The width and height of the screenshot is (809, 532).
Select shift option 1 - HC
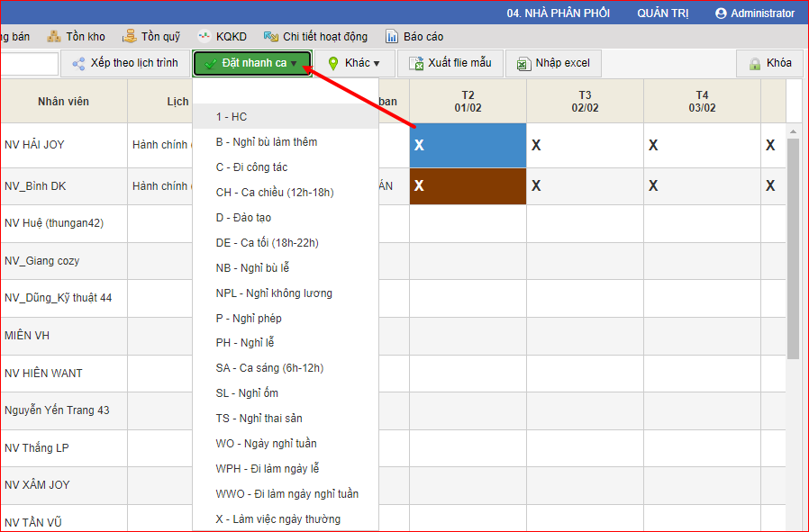286,116
